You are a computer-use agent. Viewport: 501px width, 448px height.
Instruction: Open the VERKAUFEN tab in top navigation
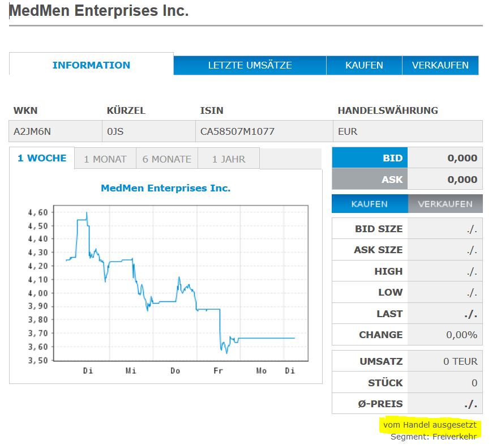(440, 65)
